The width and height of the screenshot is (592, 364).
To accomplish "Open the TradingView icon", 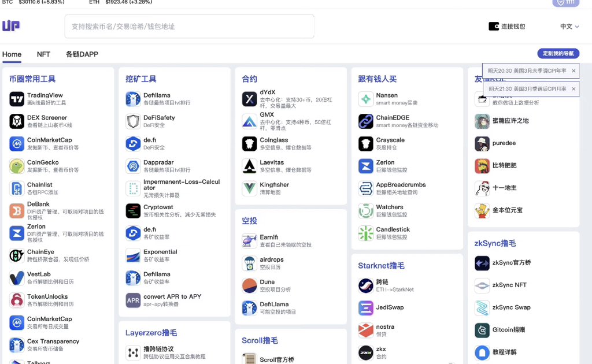I will click(x=17, y=99).
